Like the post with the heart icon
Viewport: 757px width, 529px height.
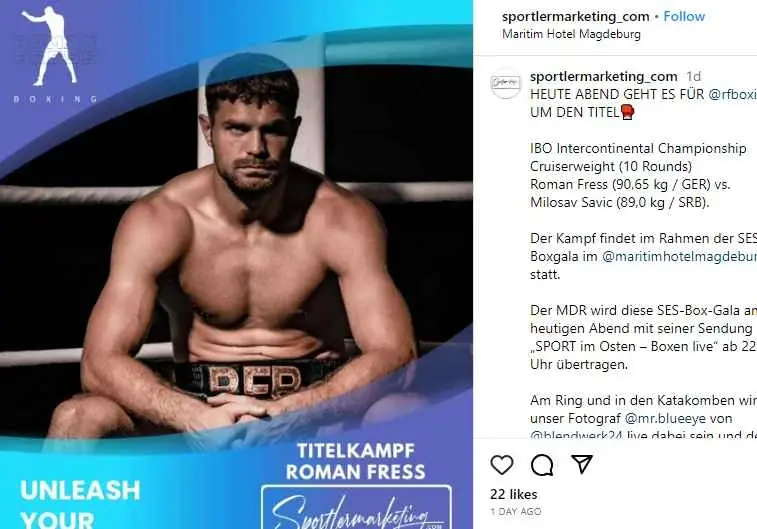pos(502,465)
